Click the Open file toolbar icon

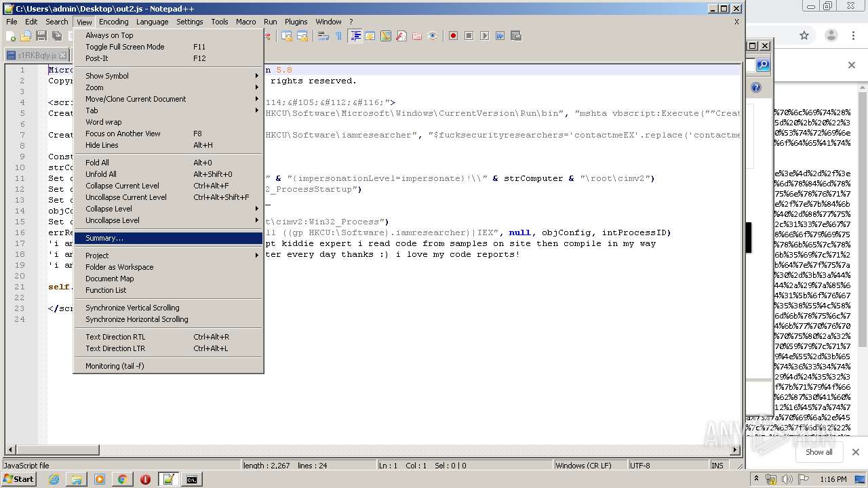click(26, 36)
